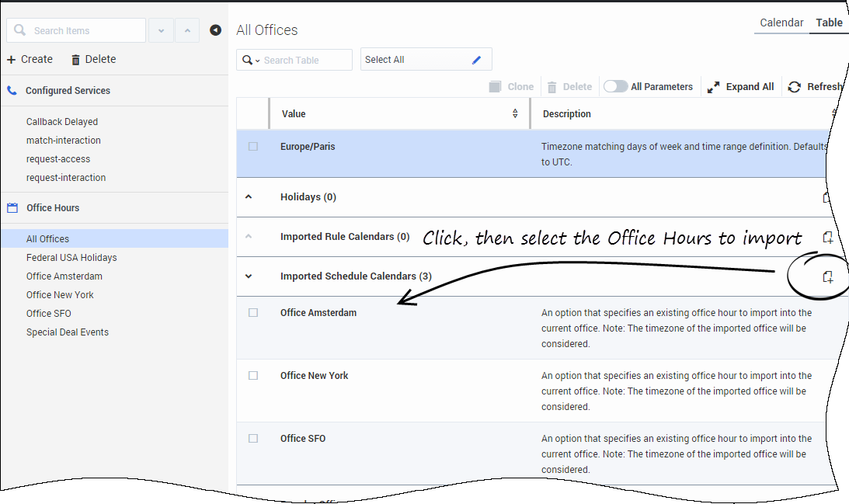Check the Office Amsterdam row checkbox

[x=253, y=313]
